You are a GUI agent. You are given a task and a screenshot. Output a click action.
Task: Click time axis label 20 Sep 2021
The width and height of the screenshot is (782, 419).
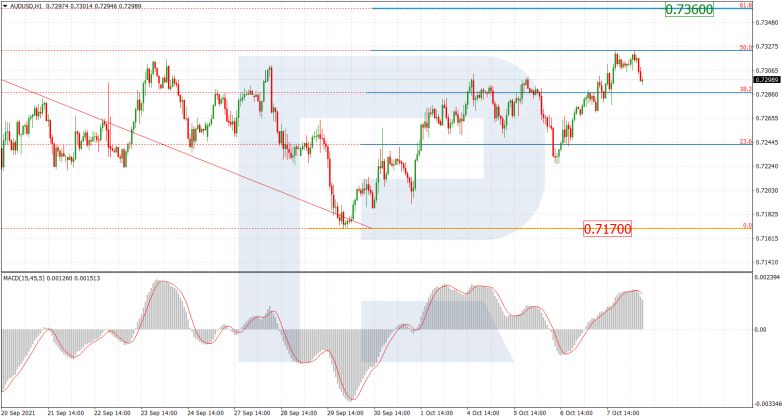(x=18, y=413)
